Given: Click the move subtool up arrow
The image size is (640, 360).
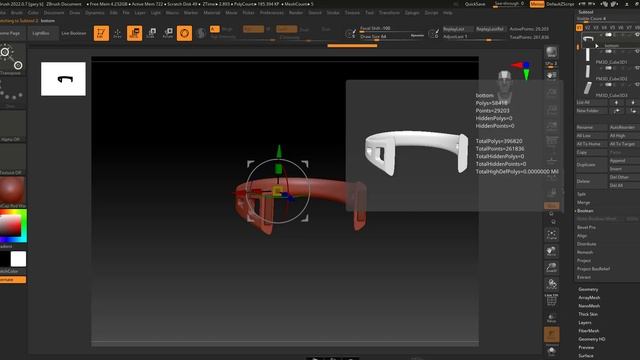Looking at the screenshot, I should pos(616,102).
